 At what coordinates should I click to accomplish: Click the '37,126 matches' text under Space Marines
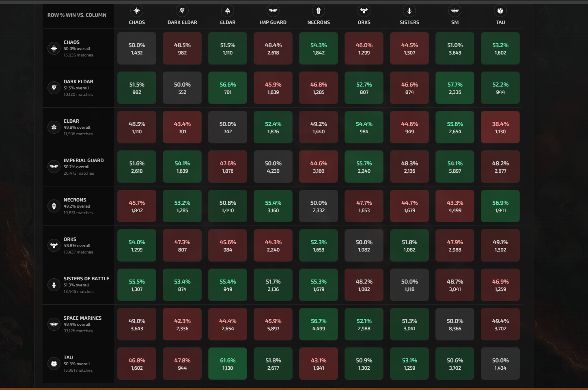coord(78,331)
